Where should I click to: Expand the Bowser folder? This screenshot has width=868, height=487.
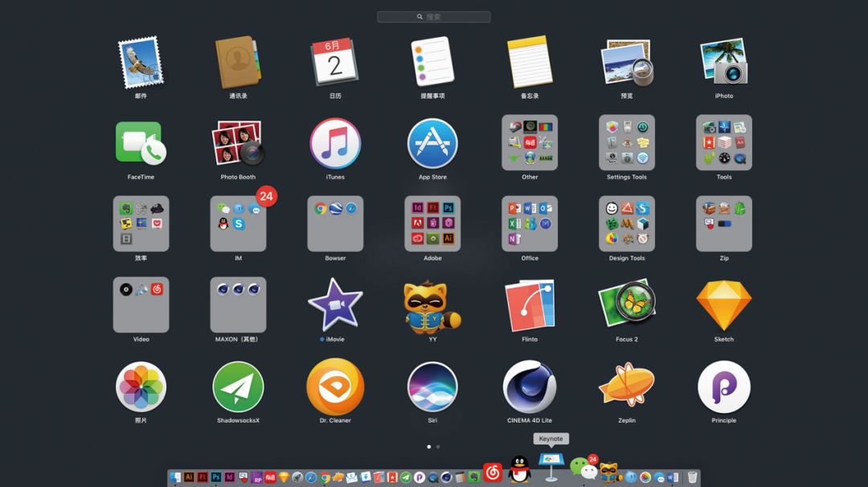click(335, 223)
